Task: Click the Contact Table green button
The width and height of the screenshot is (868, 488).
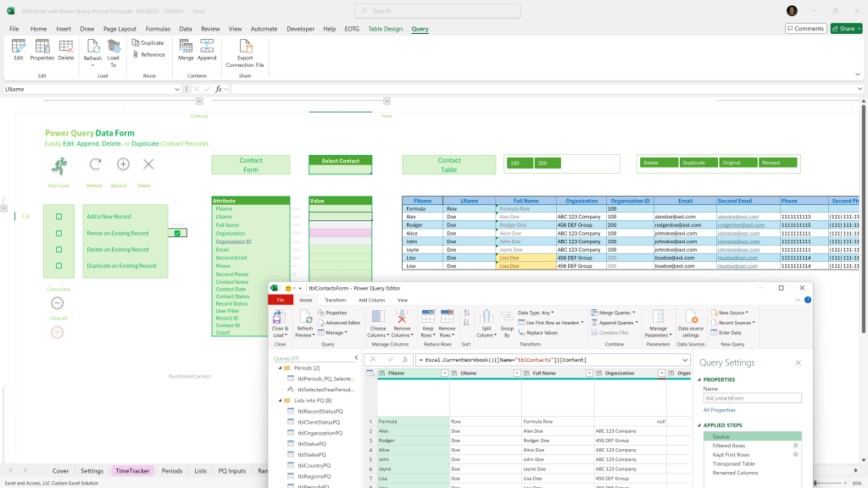Action: point(449,165)
